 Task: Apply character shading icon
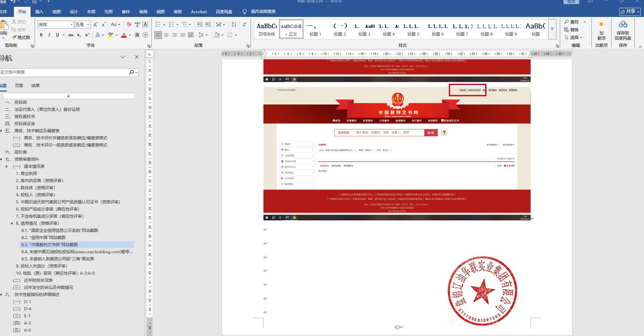[x=137, y=35]
